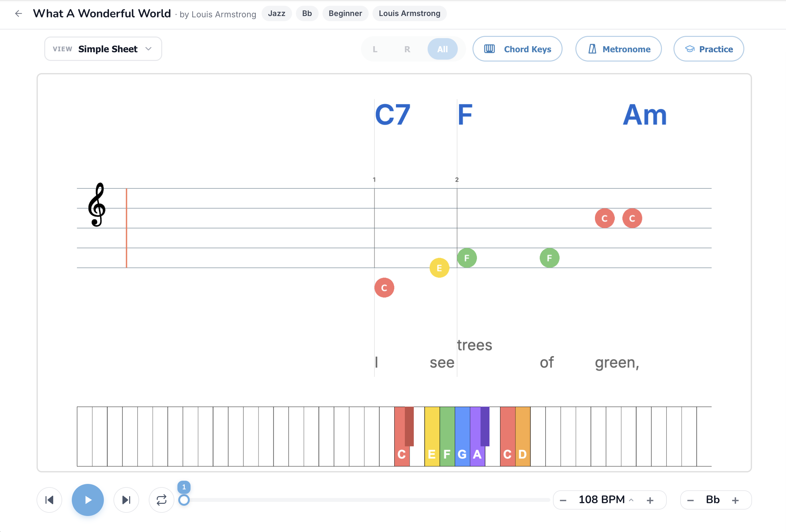This screenshot has height=532, width=786.
Task: Skip back to the start
Action: click(49, 500)
